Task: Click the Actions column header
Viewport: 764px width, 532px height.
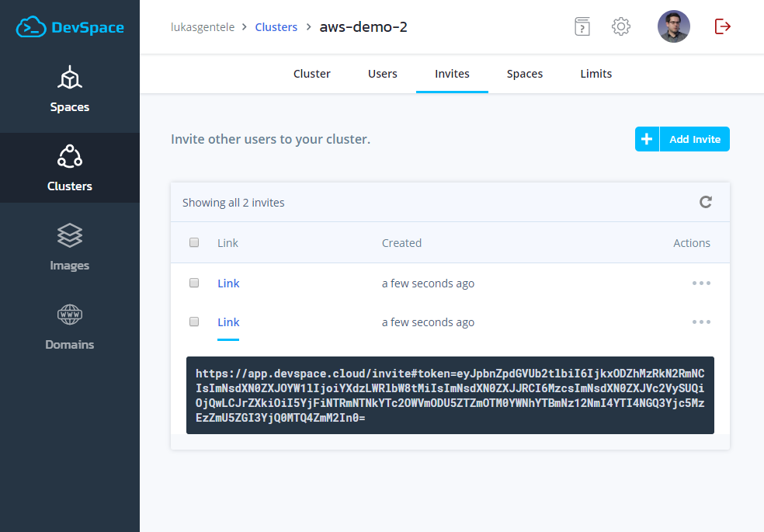Action: (x=692, y=243)
